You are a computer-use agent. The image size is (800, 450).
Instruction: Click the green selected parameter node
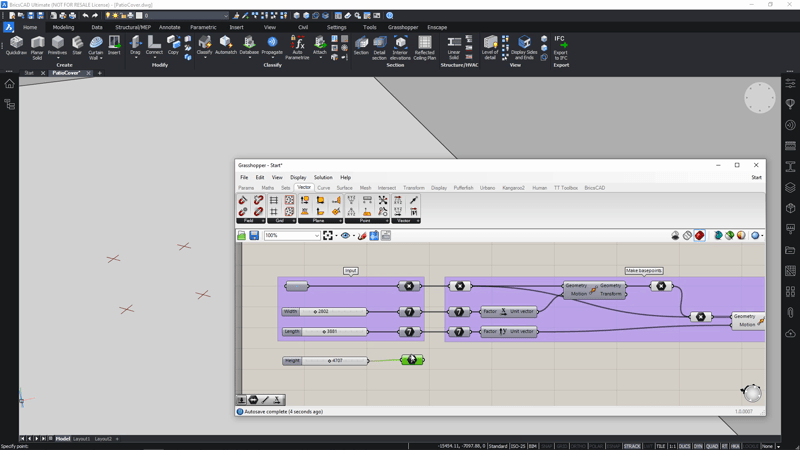pyautogui.click(x=412, y=360)
